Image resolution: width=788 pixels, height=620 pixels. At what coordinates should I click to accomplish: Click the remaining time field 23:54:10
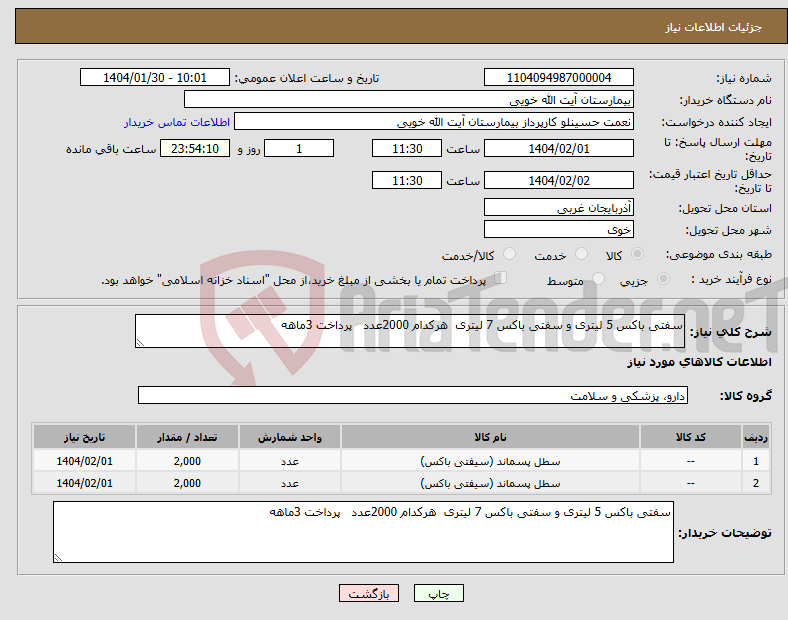pyautogui.click(x=195, y=148)
